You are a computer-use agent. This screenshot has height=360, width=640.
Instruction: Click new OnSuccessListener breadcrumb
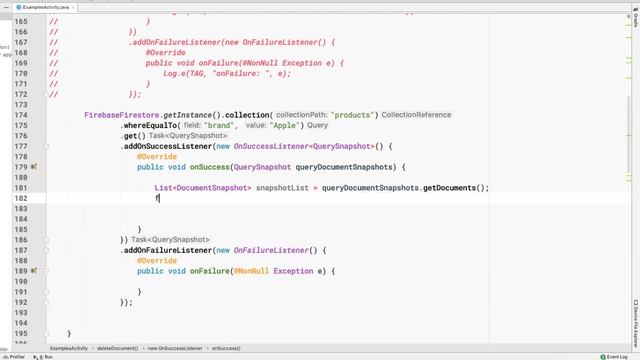point(175,348)
